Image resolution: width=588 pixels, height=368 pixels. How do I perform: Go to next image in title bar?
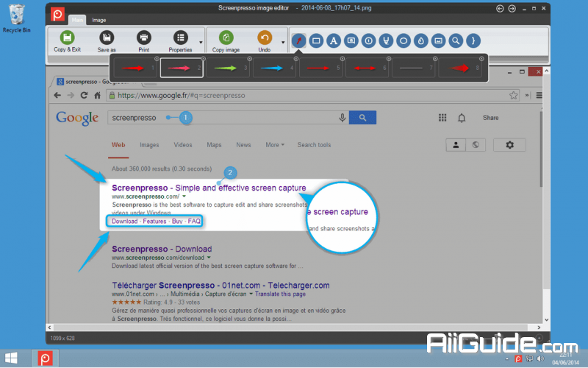click(x=512, y=8)
